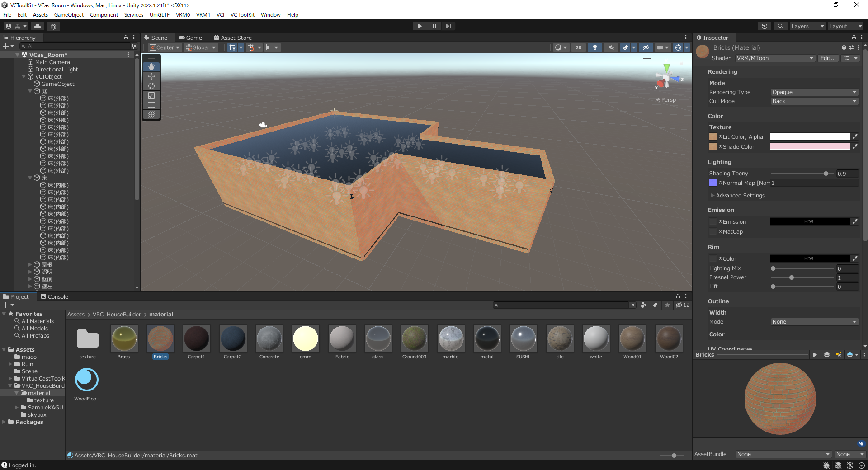Select the Rect tool in Scene

[151, 105]
